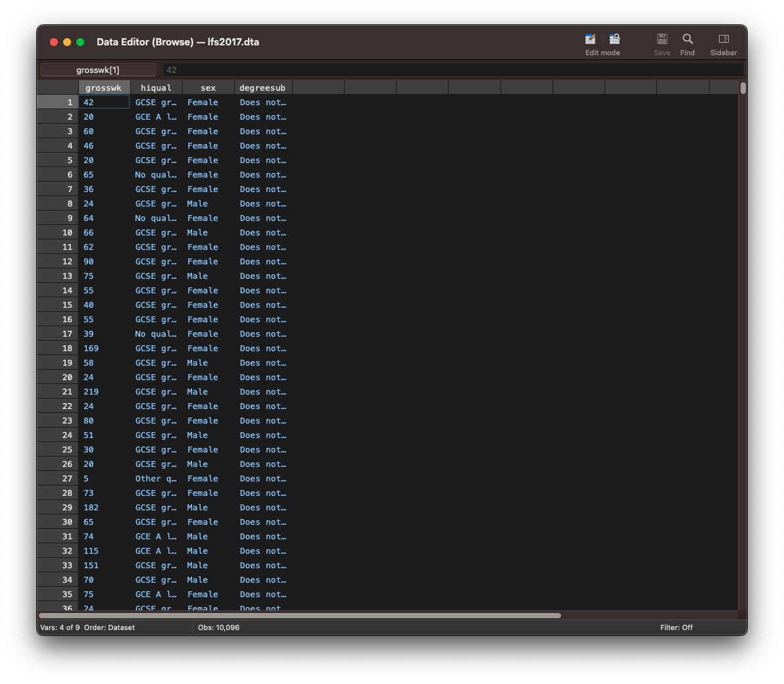Viewport: 784px width, 684px height.
Task: Click the grosswk[1] cell reference box
Action: [x=98, y=70]
